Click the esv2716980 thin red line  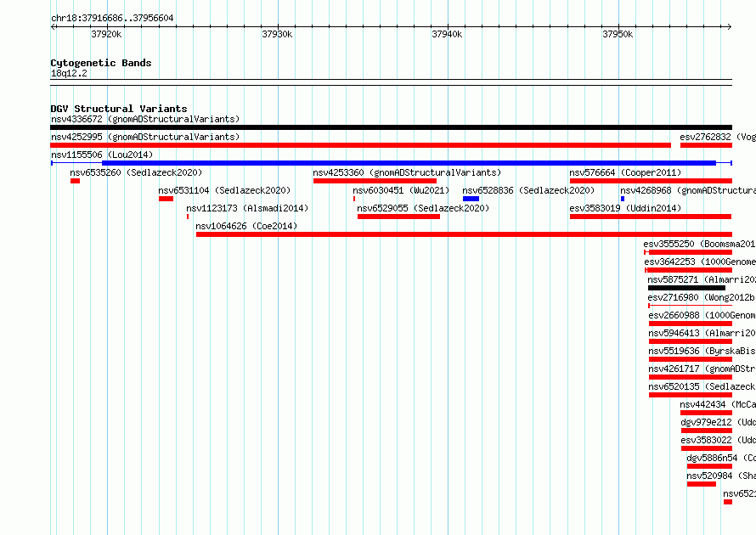[x=691, y=306]
